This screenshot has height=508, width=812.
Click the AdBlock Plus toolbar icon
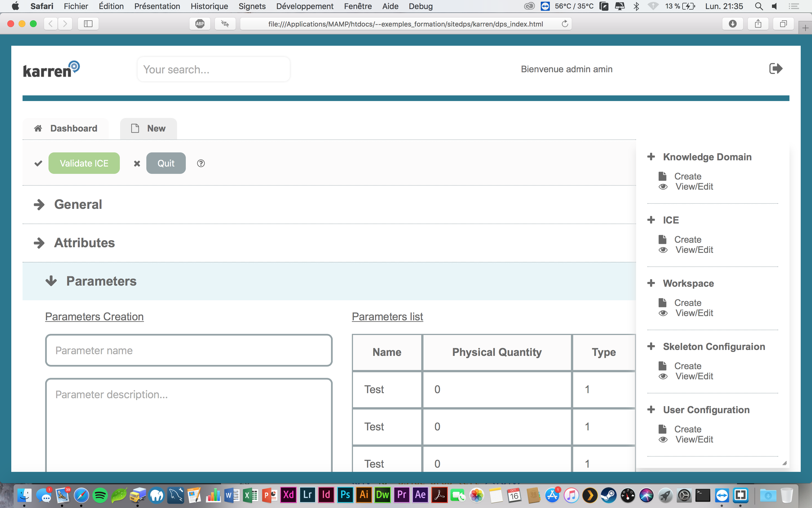click(x=200, y=23)
